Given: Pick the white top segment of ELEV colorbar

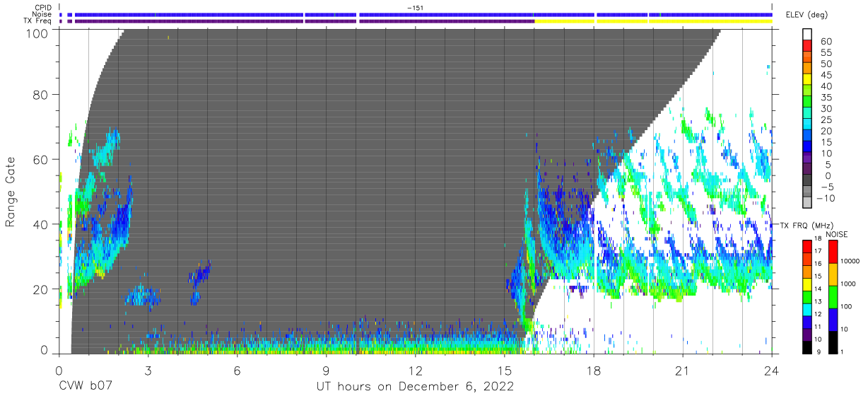Looking at the screenshot, I should 809,35.
